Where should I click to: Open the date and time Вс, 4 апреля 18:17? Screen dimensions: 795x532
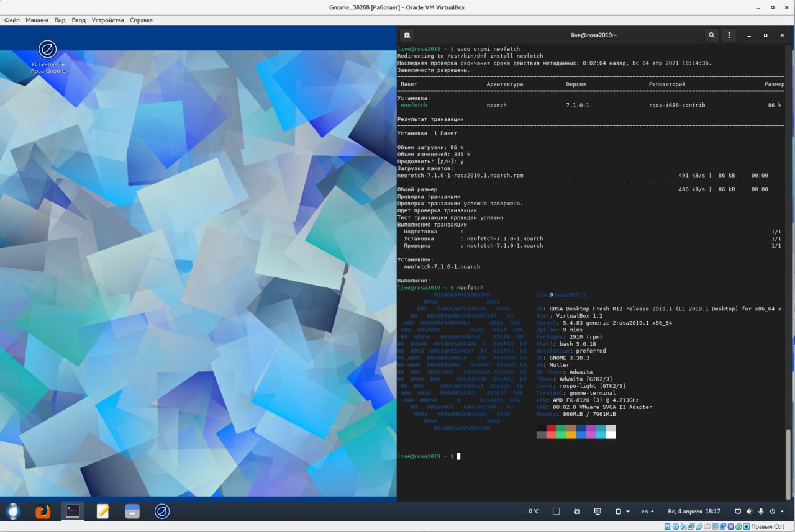pyautogui.click(x=694, y=512)
